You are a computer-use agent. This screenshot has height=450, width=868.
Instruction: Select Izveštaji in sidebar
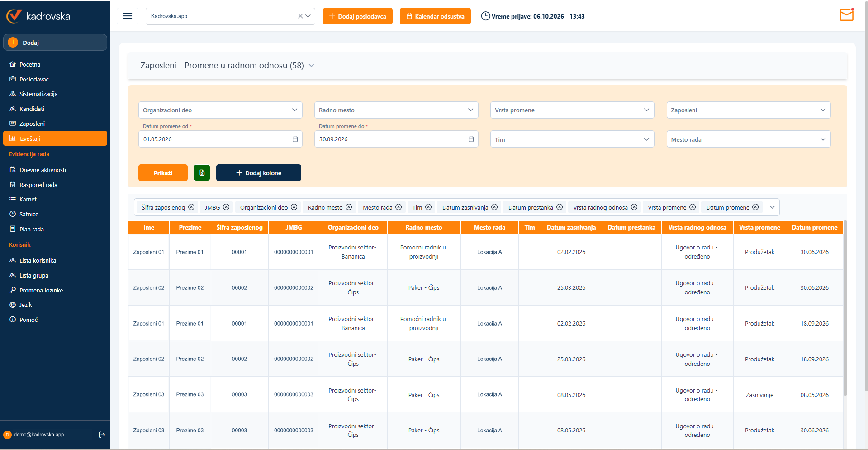[x=55, y=139]
